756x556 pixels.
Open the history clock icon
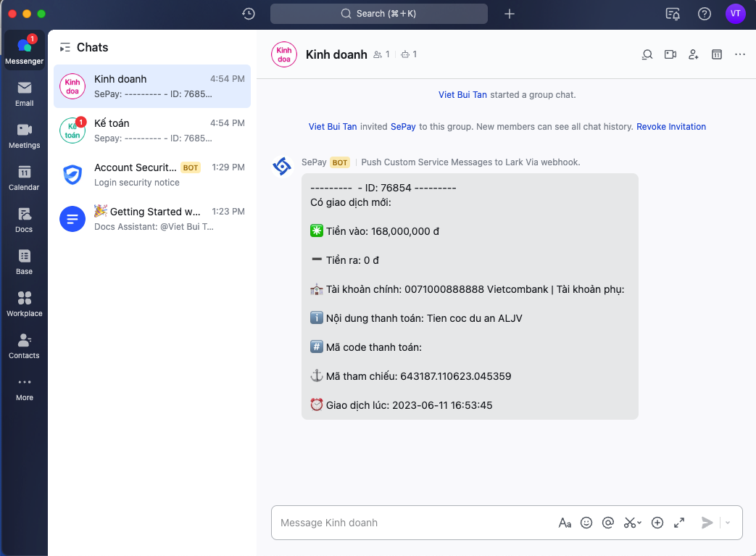pyautogui.click(x=249, y=14)
